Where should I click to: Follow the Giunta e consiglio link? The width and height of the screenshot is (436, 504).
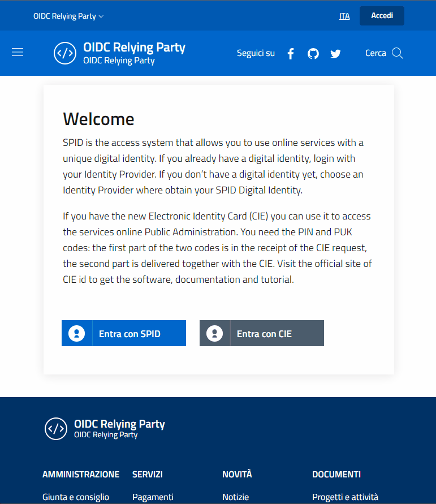click(76, 497)
